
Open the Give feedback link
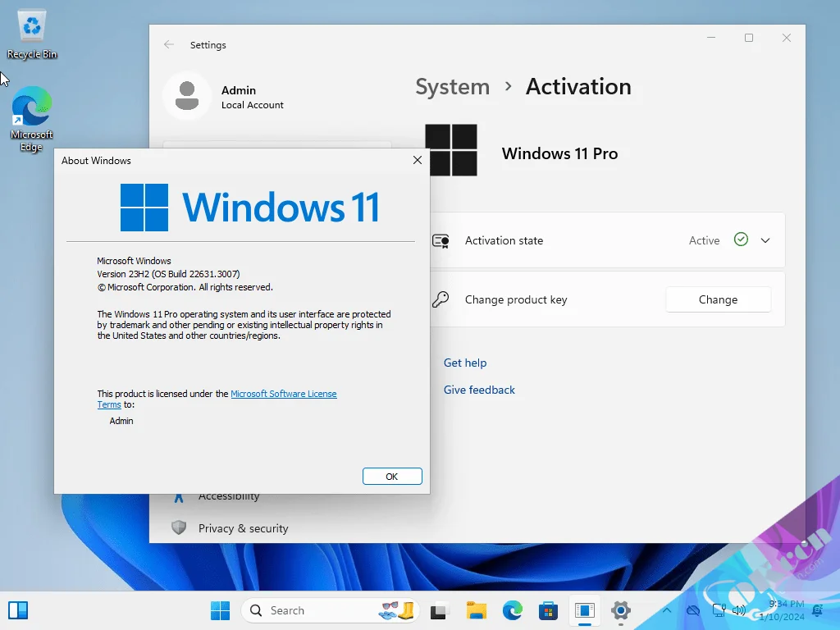point(479,390)
